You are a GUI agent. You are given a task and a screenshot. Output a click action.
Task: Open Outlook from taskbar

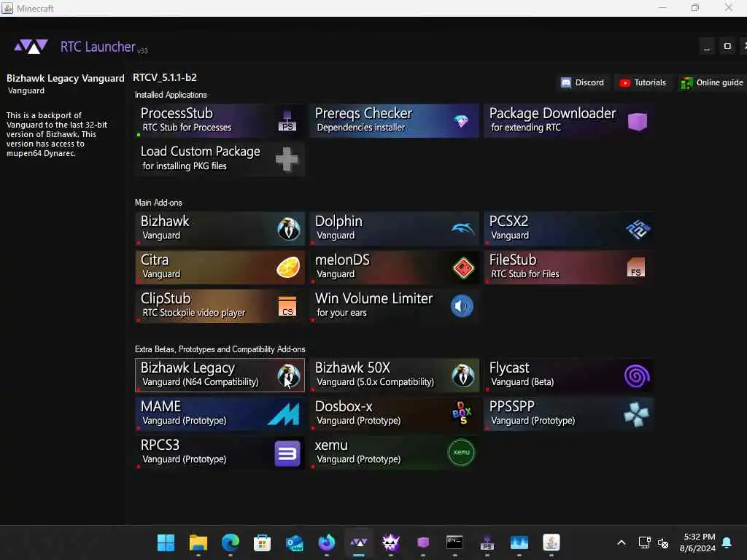(x=295, y=542)
